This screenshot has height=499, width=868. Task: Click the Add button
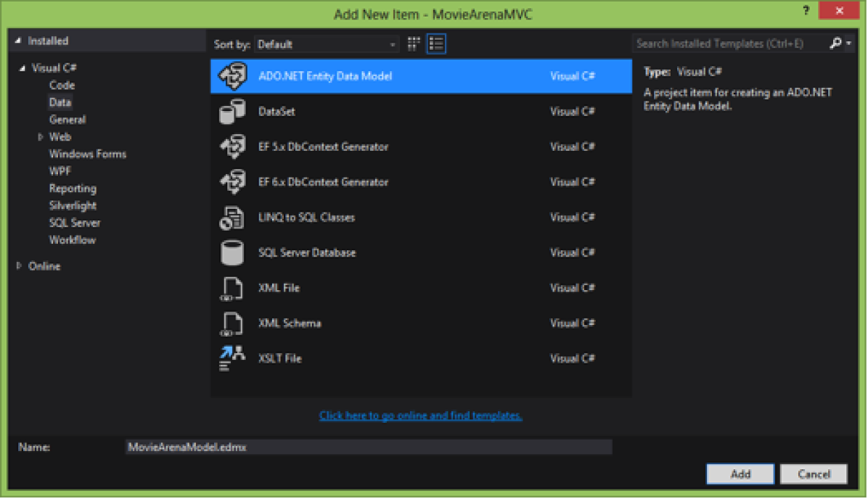click(x=740, y=474)
